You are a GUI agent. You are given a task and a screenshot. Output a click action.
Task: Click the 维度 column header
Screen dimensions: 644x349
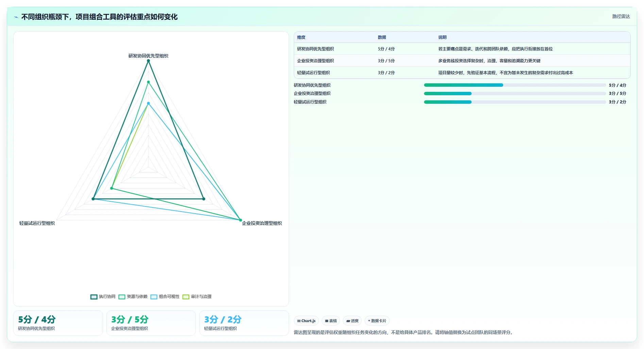(x=301, y=37)
